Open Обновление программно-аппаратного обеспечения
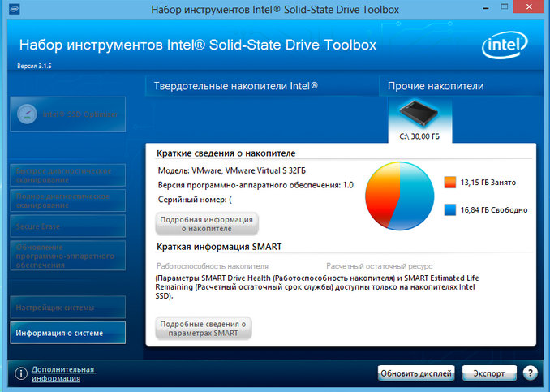The image size is (550, 392). pyautogui.click(x=68, y=256)
